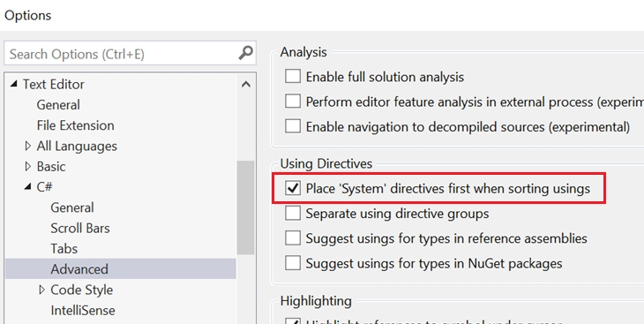Click the options tree scrollbar thumb
This screenshot has width=644, height=324.
point(245,207)
